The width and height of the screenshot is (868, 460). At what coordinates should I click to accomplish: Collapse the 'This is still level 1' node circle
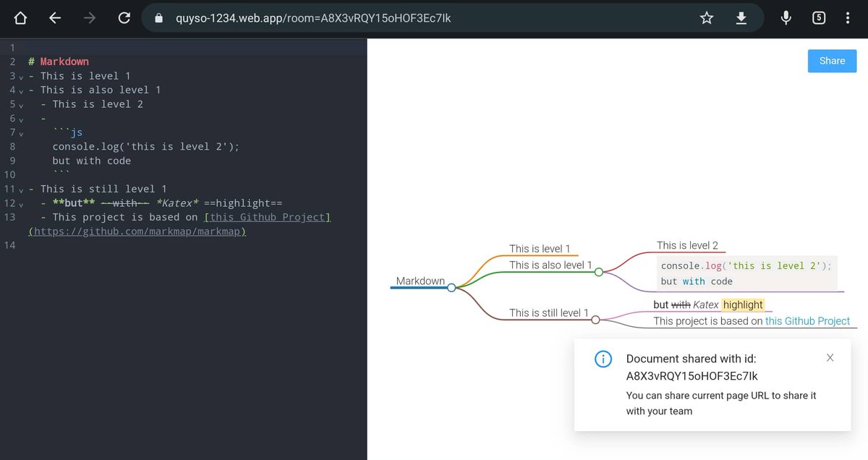[x=595, y=319]
